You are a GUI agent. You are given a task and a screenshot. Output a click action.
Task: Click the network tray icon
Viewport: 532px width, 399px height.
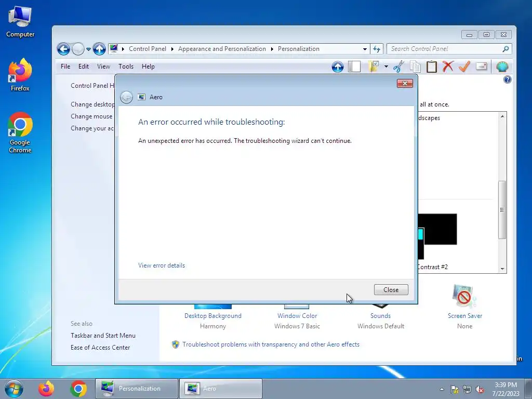tap(467, 389)
